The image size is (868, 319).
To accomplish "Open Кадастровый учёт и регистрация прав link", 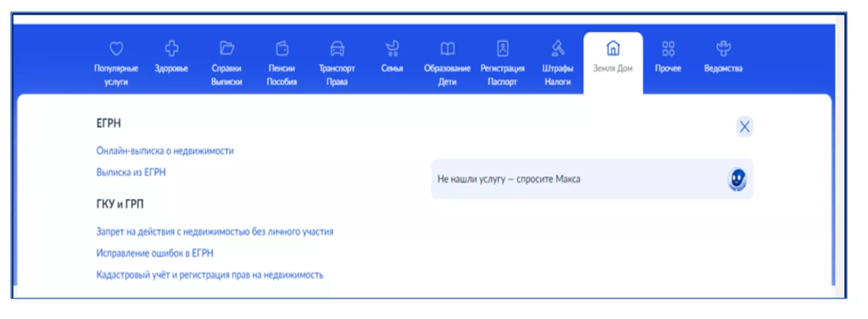I will tap(209, 275).
